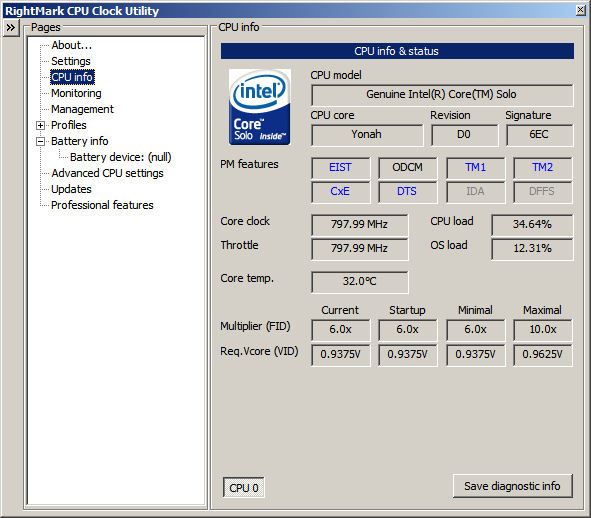
Task: Click the Throttle 797.99 MHz value
Action: 360,249
